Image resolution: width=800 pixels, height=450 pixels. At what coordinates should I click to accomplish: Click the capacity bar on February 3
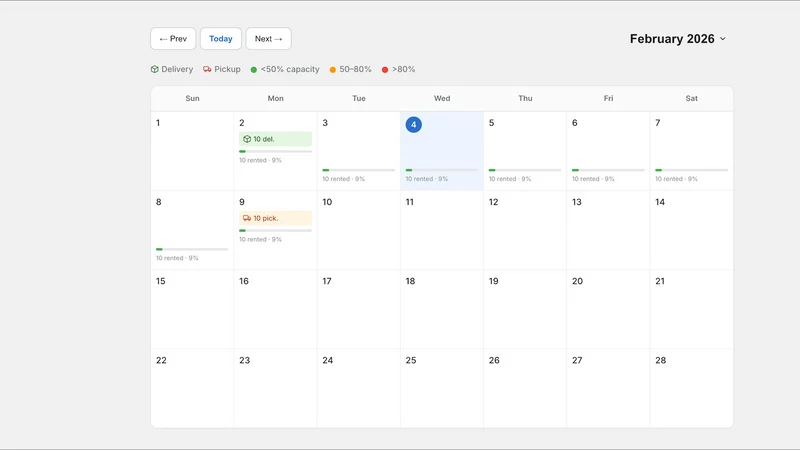click(x=359, y=170)
